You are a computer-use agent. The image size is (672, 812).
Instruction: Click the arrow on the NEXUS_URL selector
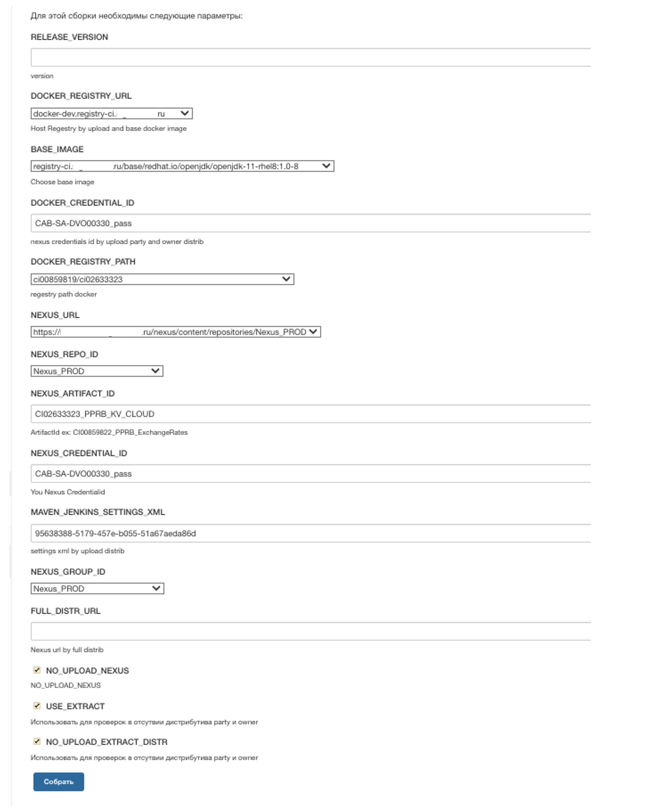tap(313, 332)
